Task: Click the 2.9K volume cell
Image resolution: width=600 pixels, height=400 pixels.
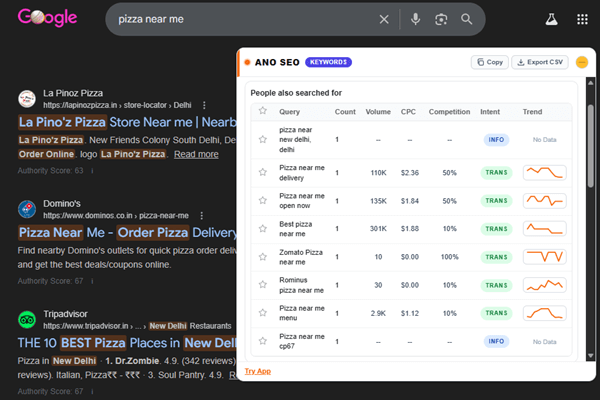Action: (x=378, y=313)
